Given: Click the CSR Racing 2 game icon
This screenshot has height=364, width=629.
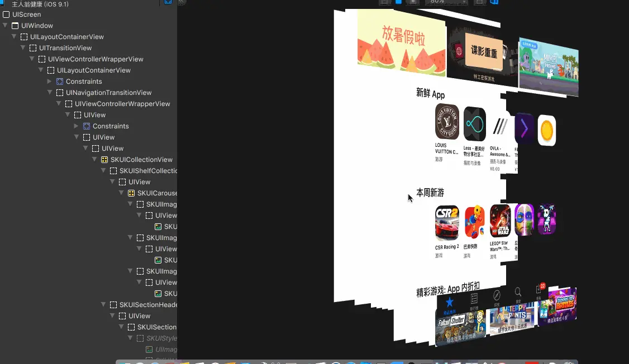Looking at the screenshot, I should pyautogui.click(x=447, y=223).
